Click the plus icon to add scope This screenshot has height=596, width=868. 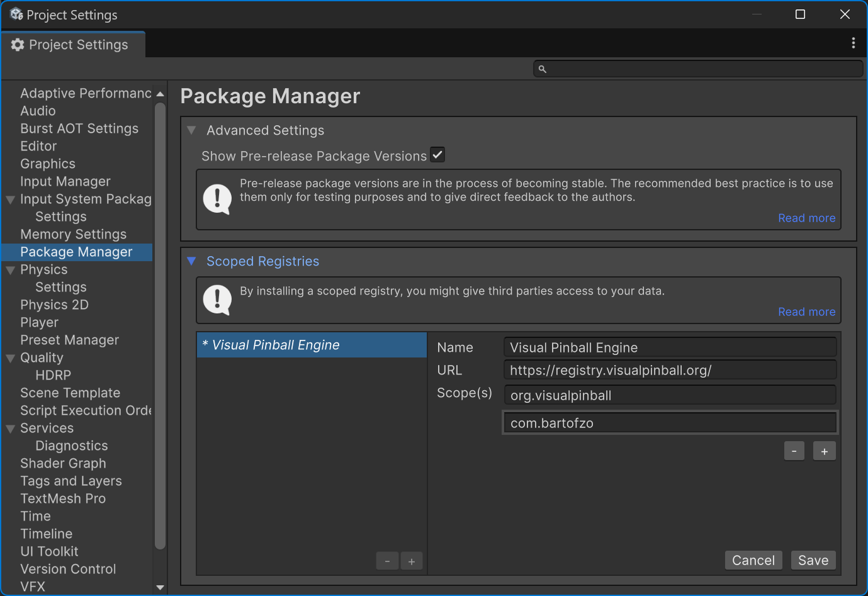pyautogui.click(x=824, y=451)
